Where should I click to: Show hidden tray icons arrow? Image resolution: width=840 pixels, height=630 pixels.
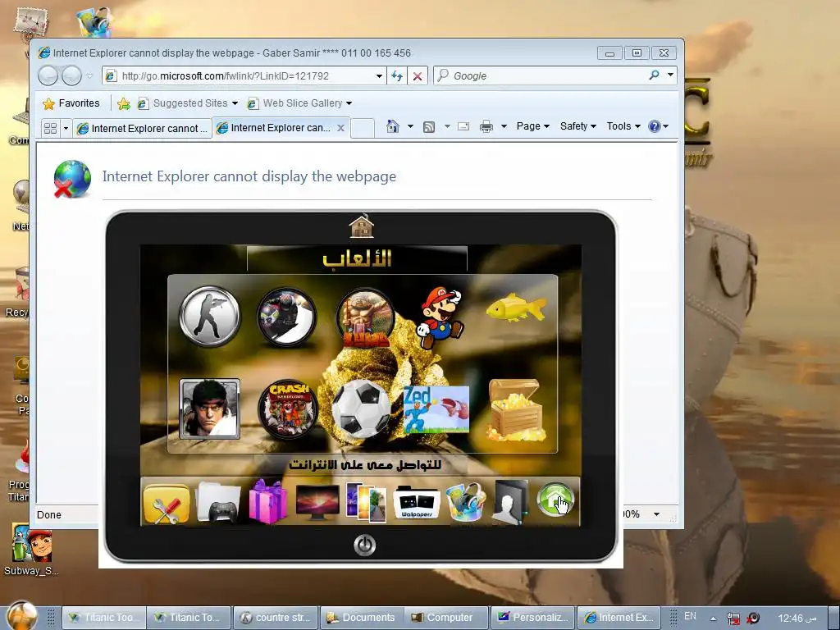coord(713,619)
